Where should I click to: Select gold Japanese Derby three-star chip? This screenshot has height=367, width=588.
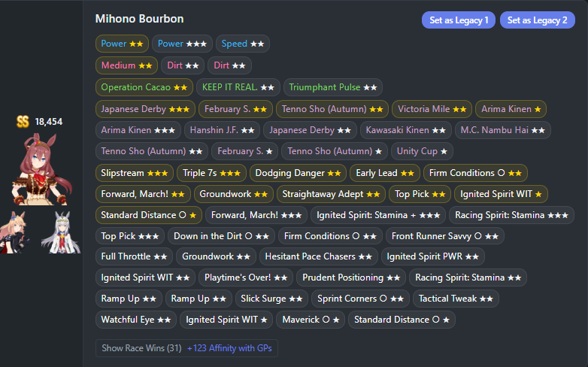point(145,109)
